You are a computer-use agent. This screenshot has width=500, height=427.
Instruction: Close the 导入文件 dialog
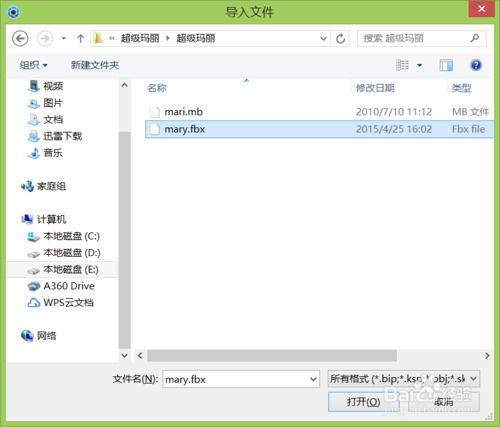[x=481, y=9]
